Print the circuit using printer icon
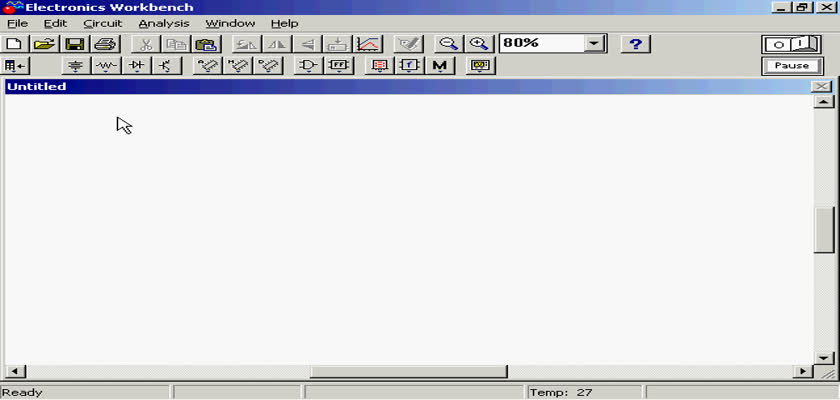Screen dimensions: 840x400 [x=105, y=44]
